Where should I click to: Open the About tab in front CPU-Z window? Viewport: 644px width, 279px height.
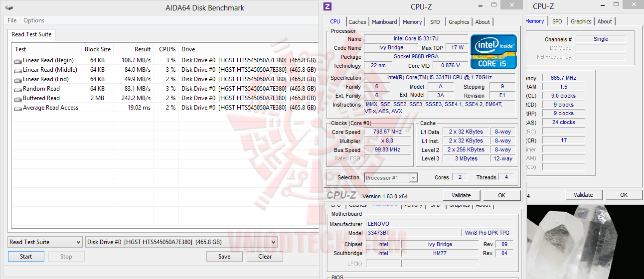point(483,22)
